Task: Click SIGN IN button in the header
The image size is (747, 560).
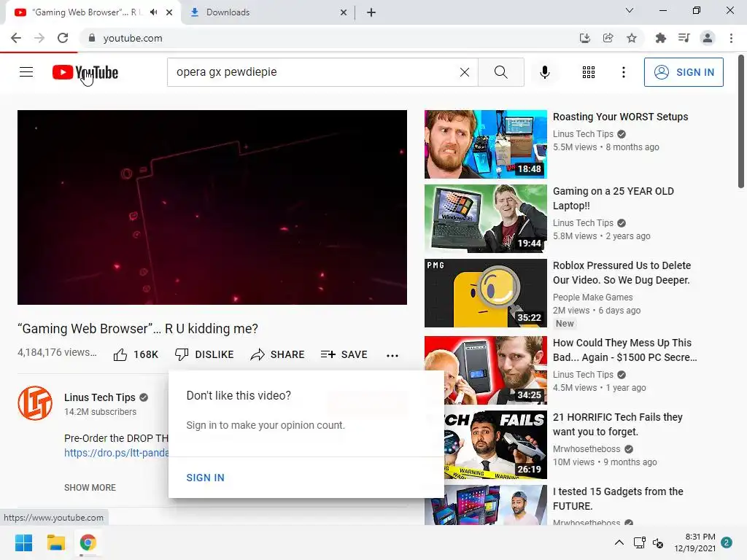Action: coord(684,72)
